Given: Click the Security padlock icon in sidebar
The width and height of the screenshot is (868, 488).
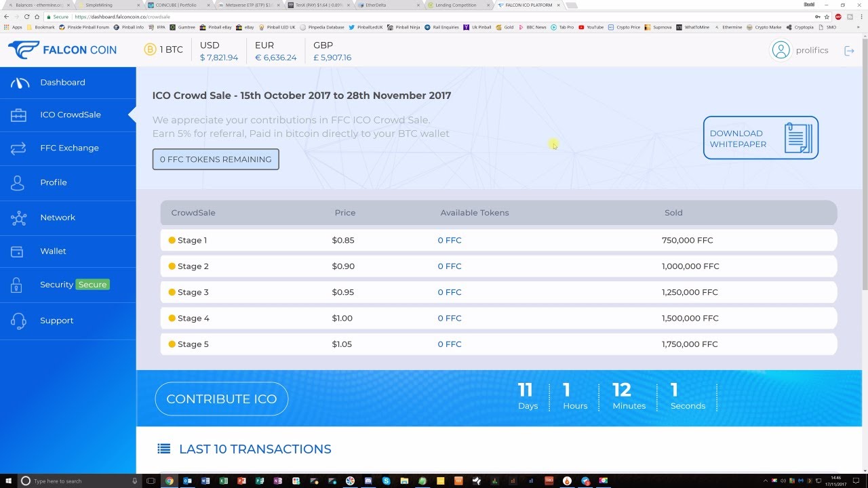Looking at the screenshot, I should [x=16, y=285].
